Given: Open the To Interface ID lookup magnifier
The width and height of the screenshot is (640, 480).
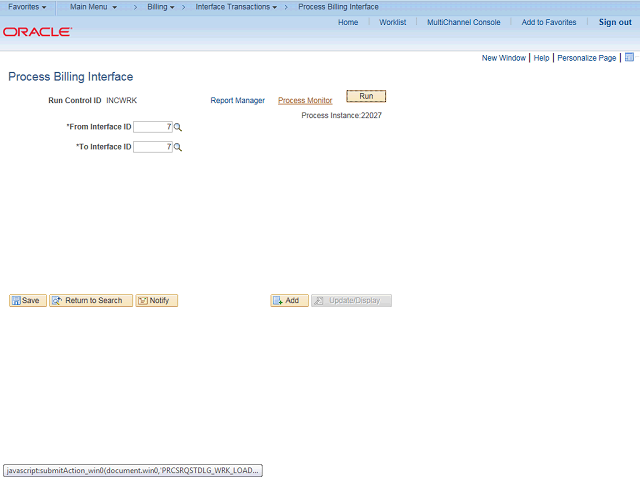Looking at the screenshot, I should tap(178, 147).
